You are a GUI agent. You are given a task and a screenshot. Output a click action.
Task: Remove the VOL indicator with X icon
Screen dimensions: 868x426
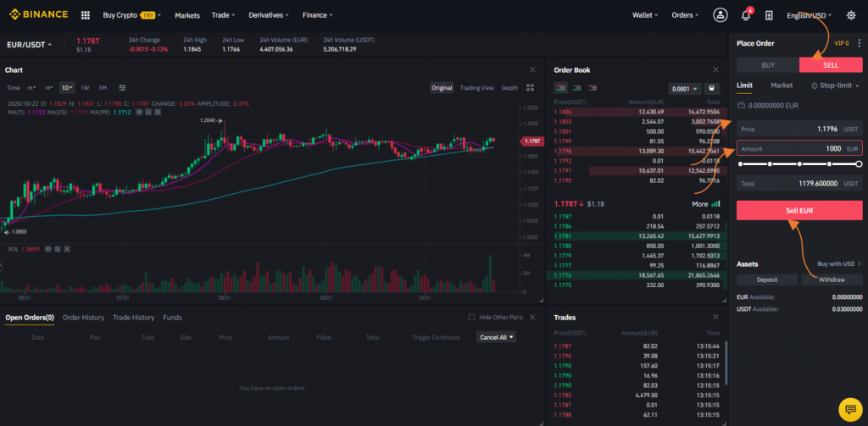[x=66, y=249]
